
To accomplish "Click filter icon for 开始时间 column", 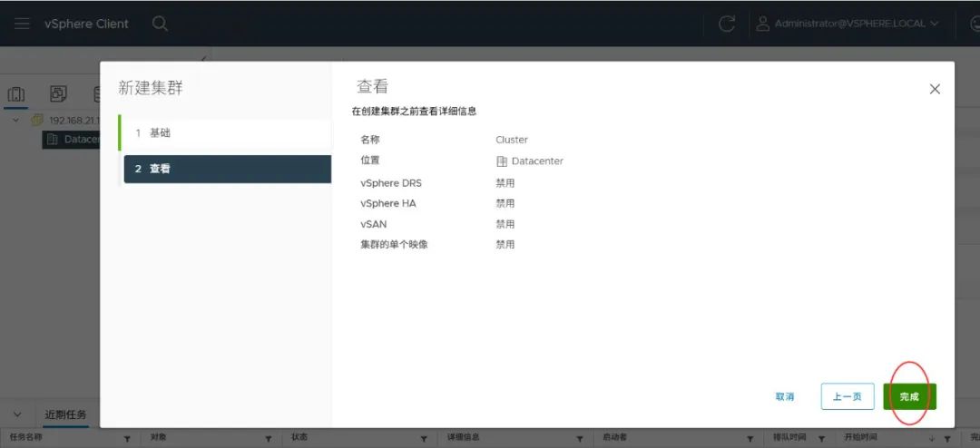I will click(946, 439).
